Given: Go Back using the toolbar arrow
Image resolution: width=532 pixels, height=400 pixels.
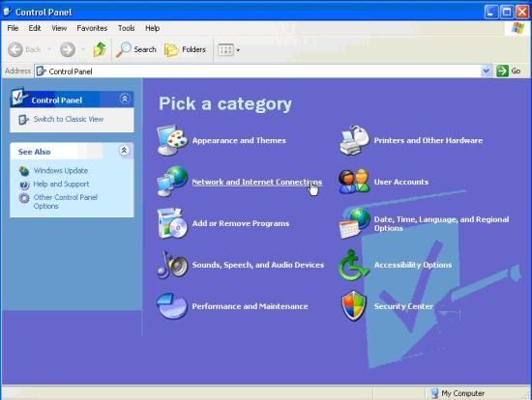Looking at the screenshot, I should tap(15, 49).
